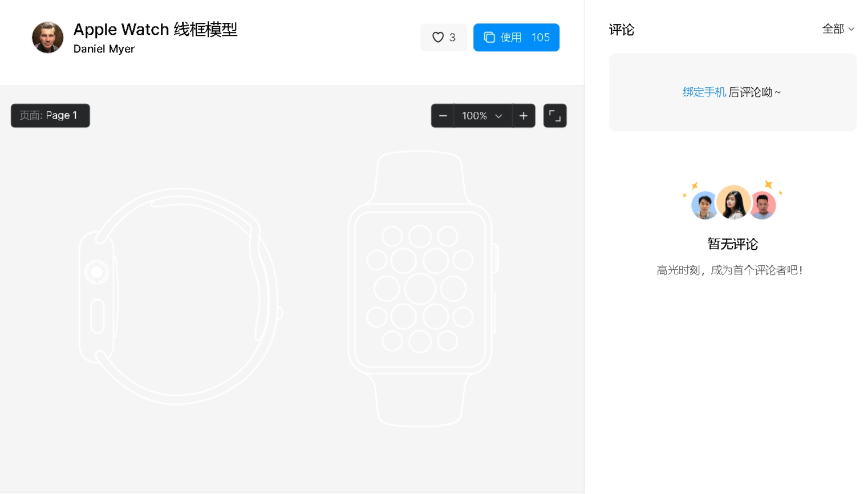Zoom in with the plus button
868x494 pixels.
pos(524,116)
